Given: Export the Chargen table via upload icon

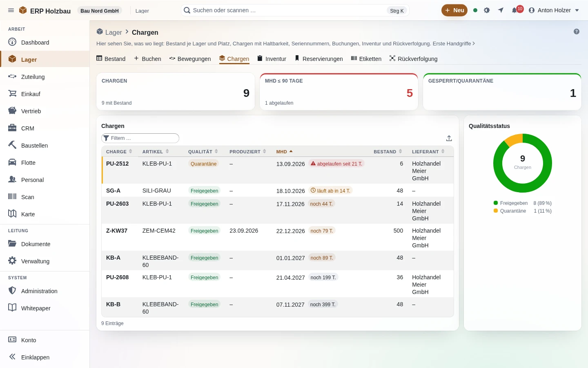Looking at the screenshot, I should click(x=449, y=138).
